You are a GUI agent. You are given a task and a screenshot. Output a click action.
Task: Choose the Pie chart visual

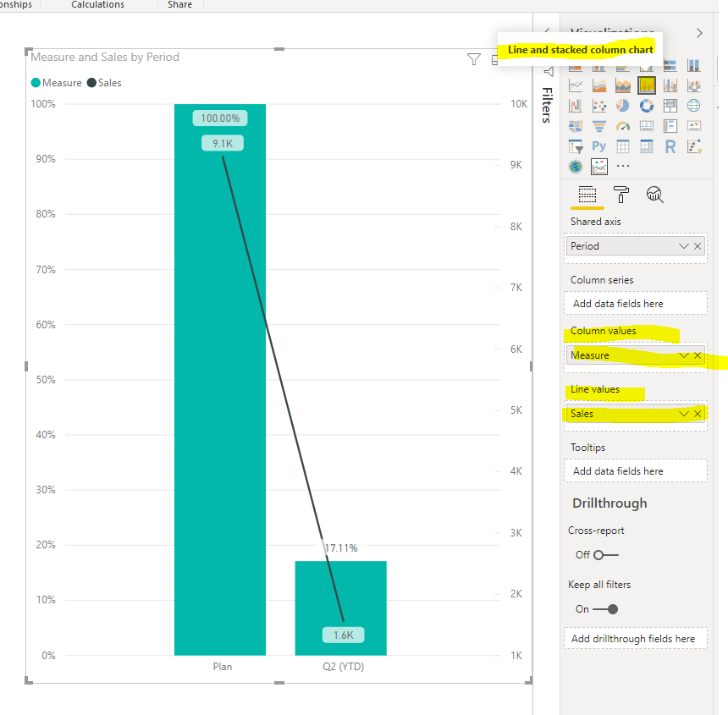click(622, 106)
